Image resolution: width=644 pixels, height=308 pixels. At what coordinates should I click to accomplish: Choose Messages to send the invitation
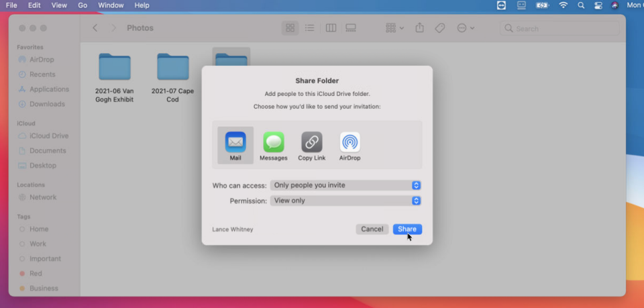click(273, 145)
